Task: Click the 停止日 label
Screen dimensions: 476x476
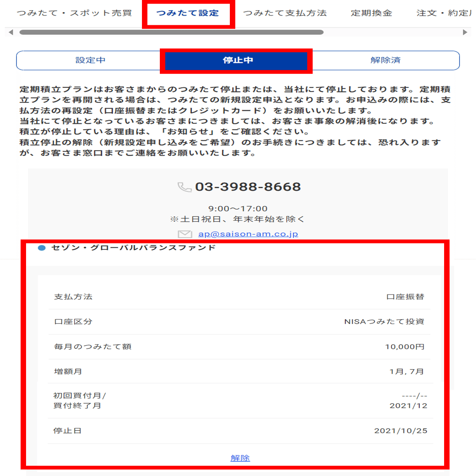Action: click(67, 430)
